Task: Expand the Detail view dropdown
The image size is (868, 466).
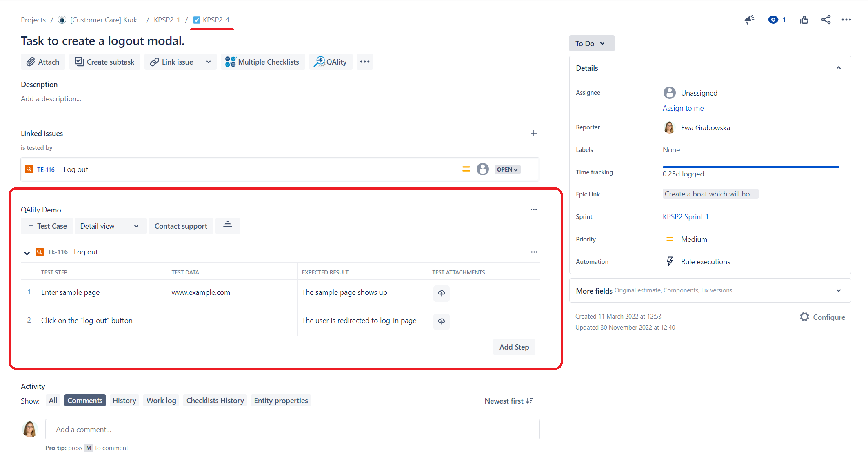Action: pos(110,225)
